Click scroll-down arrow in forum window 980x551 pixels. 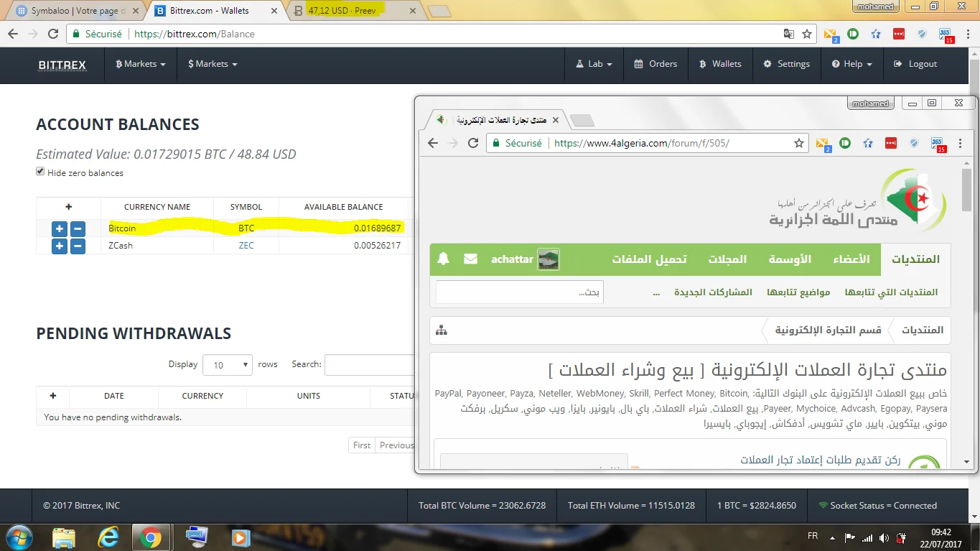click(x=967, y=462)
